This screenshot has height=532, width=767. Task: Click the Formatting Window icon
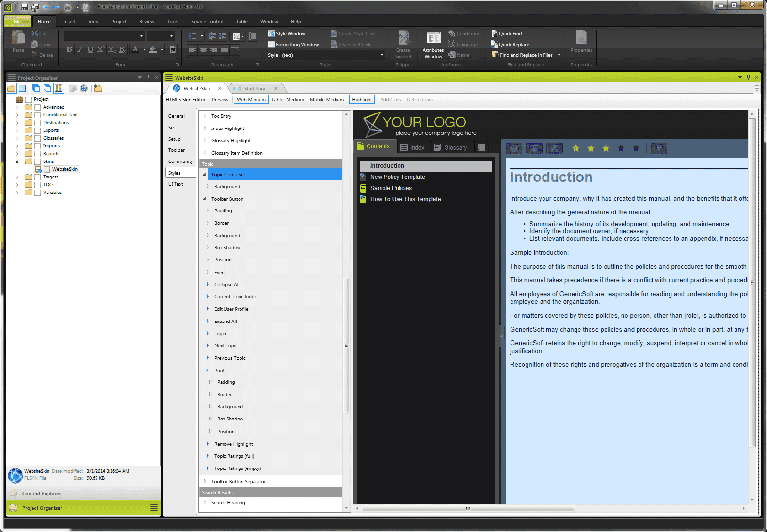(272, 44)
